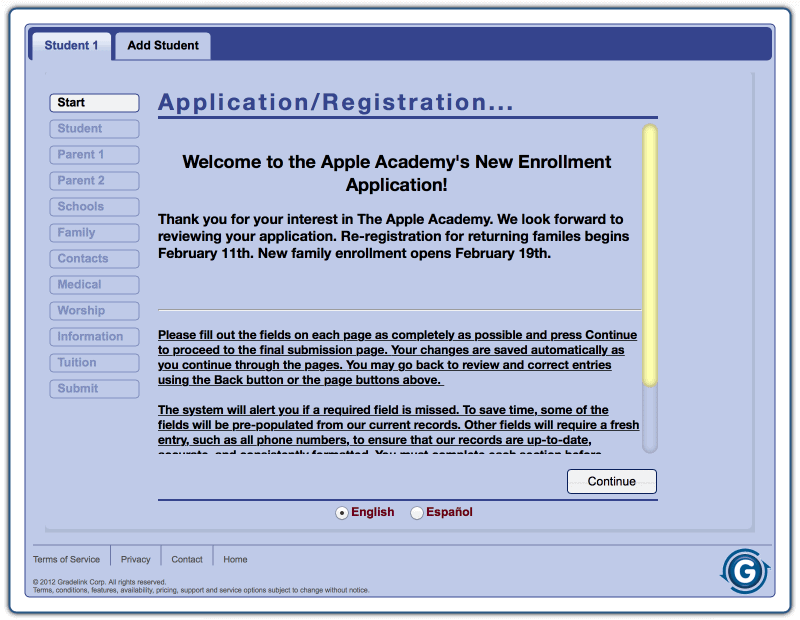
Task: Select the Español language radio button
Action: tap(417, 512)
